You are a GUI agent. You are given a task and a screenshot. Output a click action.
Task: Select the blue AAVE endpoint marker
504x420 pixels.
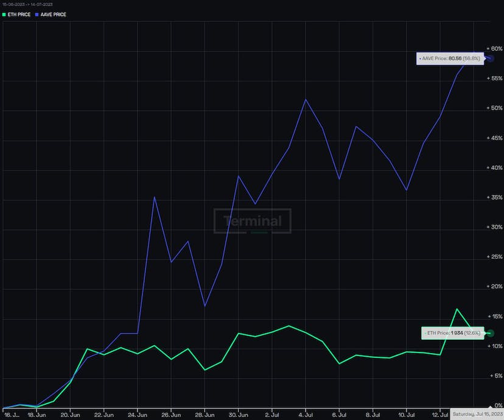(x=491, y=58)
